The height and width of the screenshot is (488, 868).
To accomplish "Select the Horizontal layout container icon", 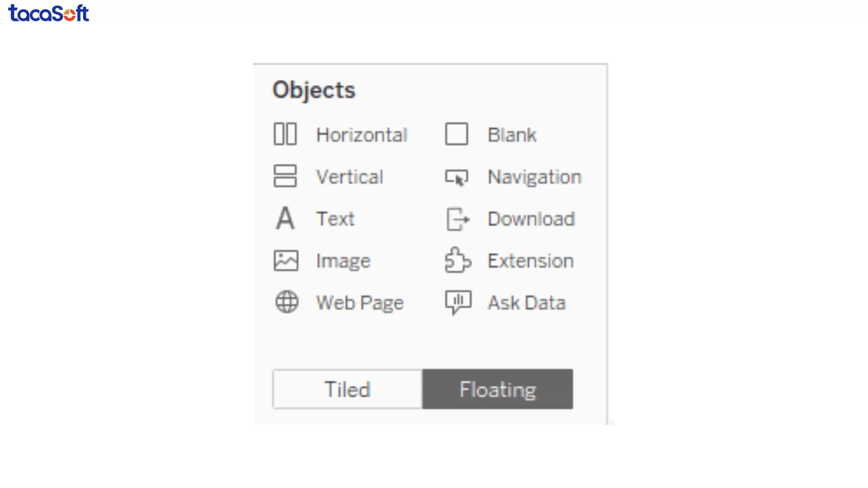I will (x=285, y=134).
